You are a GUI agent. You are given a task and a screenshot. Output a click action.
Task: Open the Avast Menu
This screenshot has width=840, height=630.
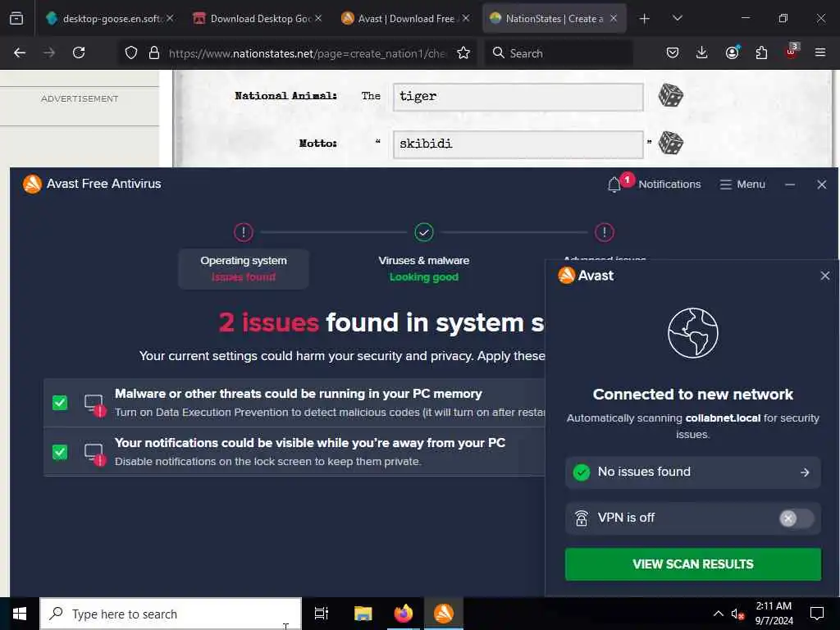(x=742, y=185)
